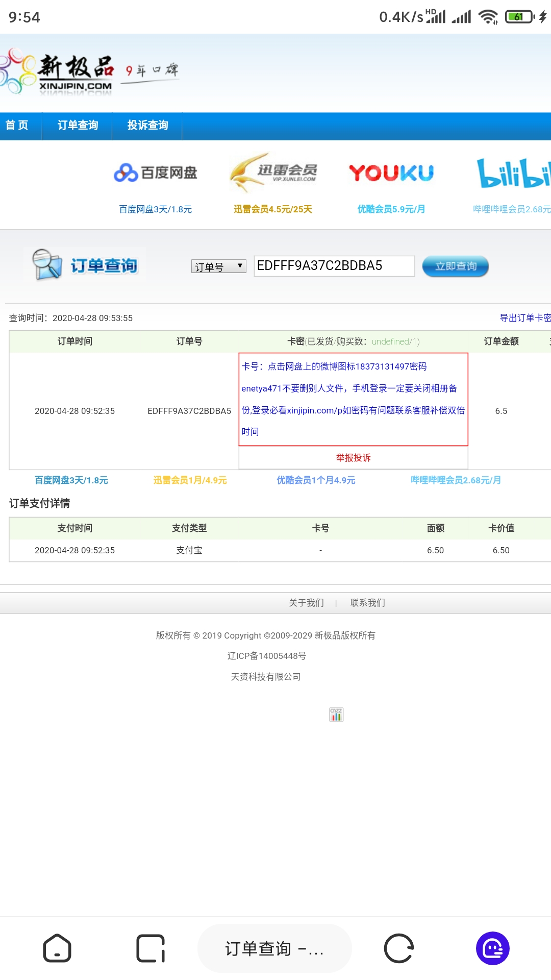Focus the order number input field
The height and width of the screenshot is (980, 551).
(x=334, y=266)
